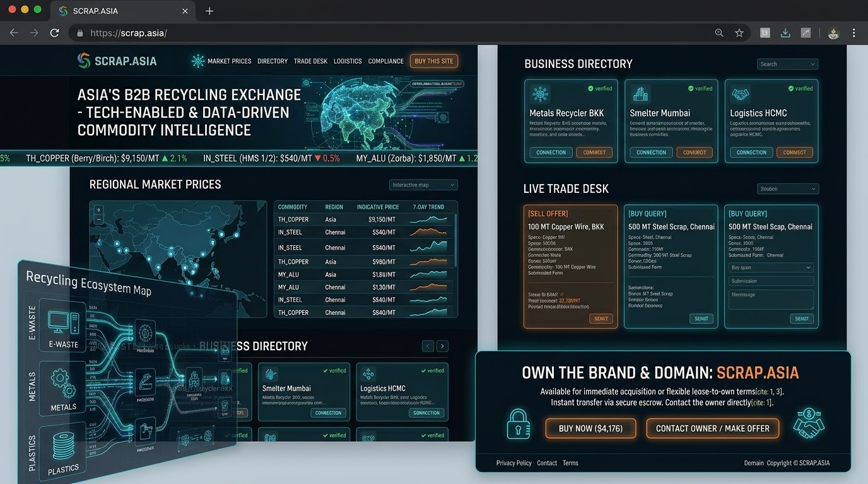Viewport: 868px width, 484px height.
Task: Open MARKET PRICES in the site nav
Action: (229, 61)
